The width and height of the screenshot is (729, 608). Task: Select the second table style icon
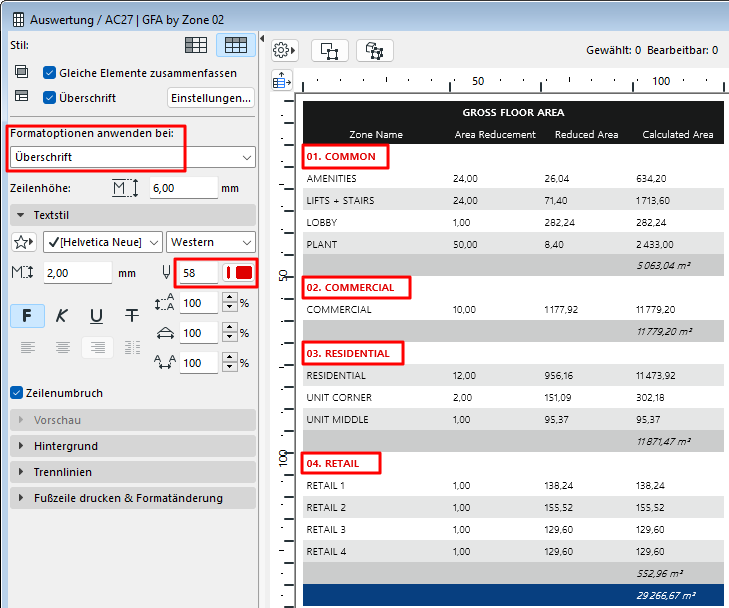click(236, 45)
